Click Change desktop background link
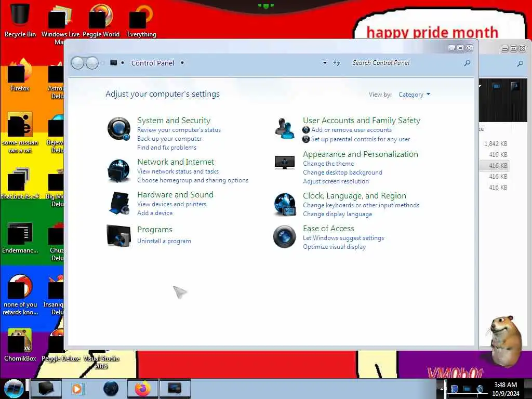532x399 pixels. pos(343,172)
